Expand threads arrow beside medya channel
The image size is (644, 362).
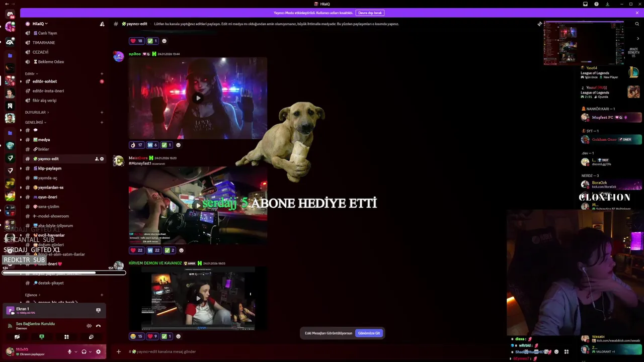coord(21,140)
